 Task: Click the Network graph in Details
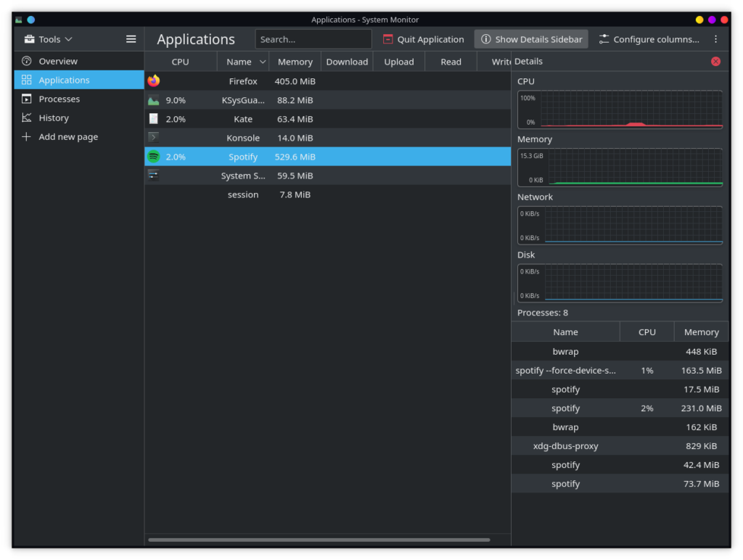tap(620, 225)
